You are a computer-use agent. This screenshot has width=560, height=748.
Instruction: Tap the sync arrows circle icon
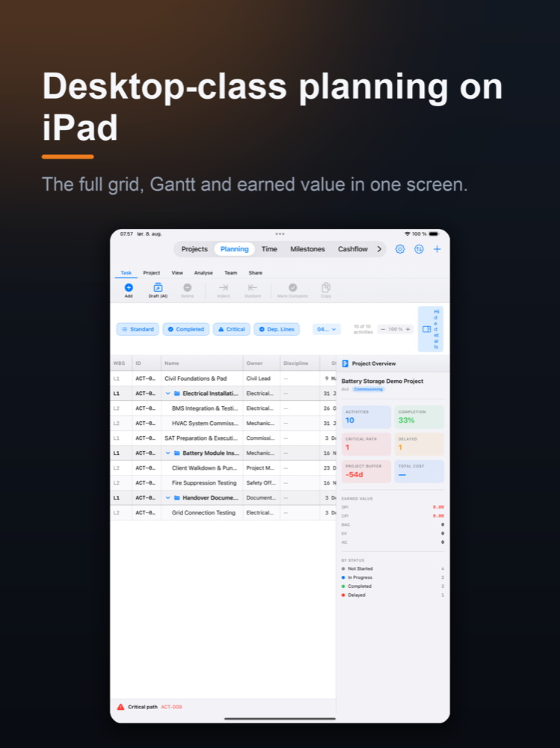point(419,249)
